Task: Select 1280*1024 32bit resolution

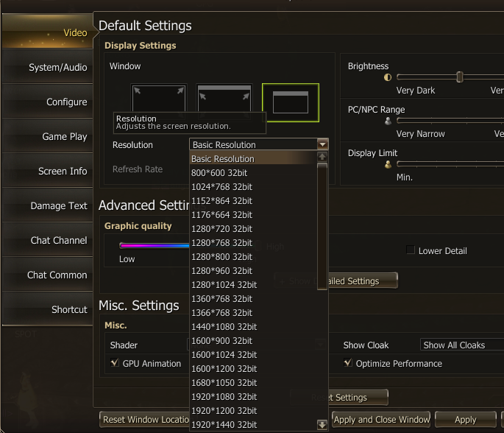Action: point(253,285)
